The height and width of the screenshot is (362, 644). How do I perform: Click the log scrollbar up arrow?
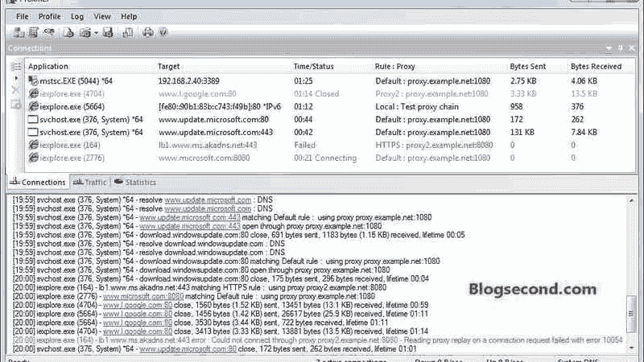click(631, 200)
